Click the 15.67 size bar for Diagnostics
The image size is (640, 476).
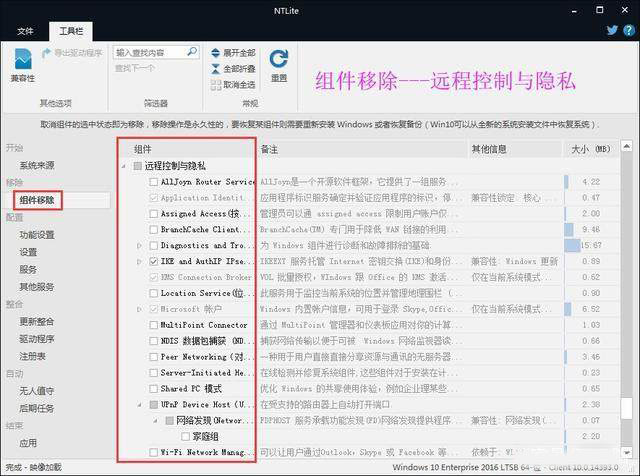pos(572,245)
